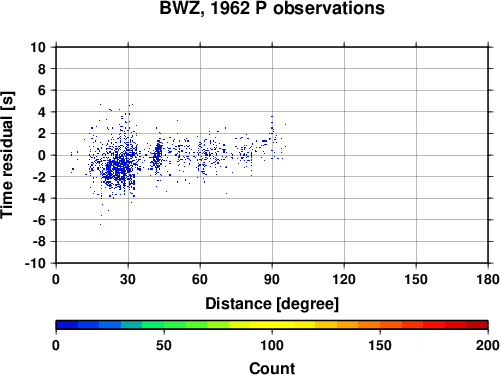Pick the x-axis tick label "90"
The width and height of the screenshot is (500, 375).
point(272,279)
